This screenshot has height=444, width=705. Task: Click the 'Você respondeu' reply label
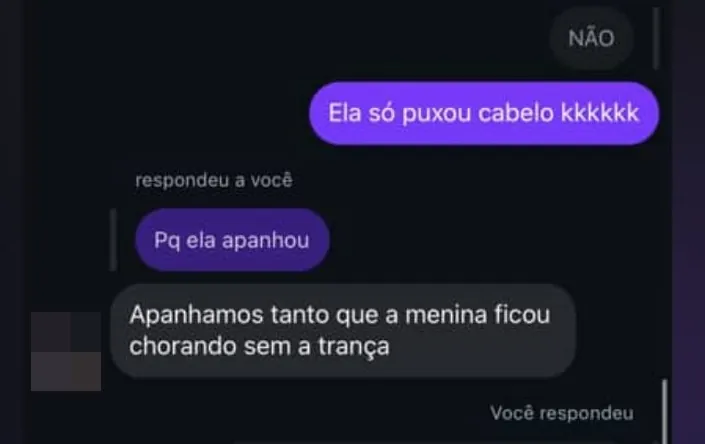click(562, 413)
